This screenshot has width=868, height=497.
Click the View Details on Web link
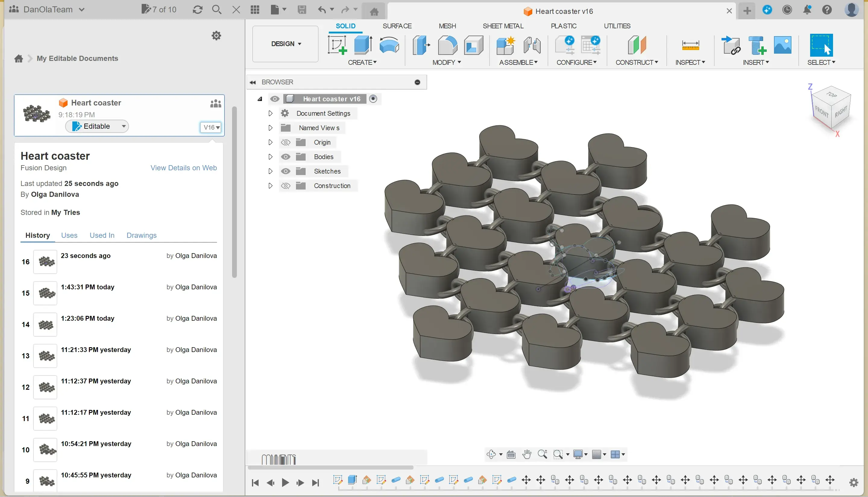(x=183, y=168)
